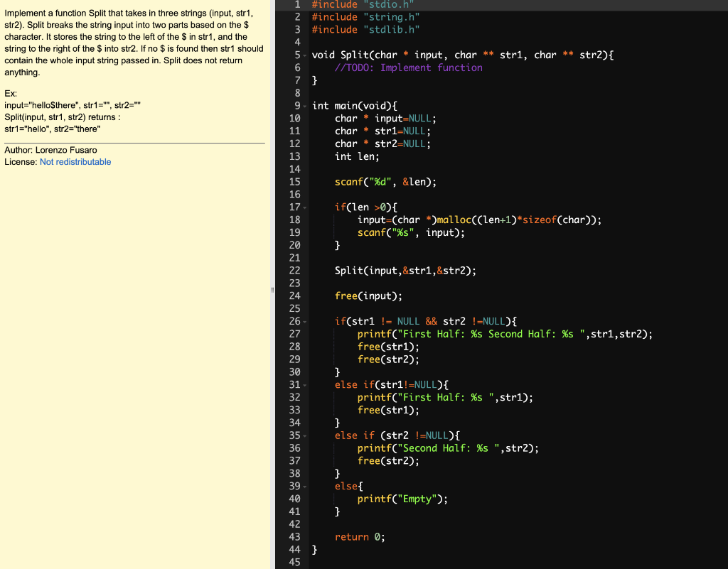Click the free(input); statement
Image resolution: width=728 pixels, height=569 pixels.
point(368,296)
